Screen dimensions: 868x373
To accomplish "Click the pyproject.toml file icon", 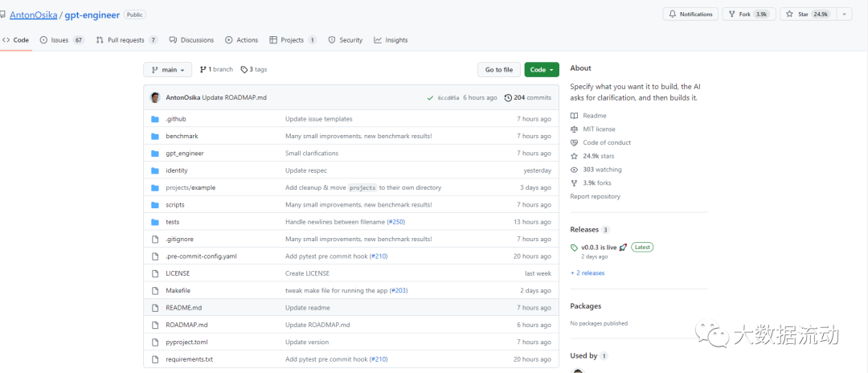I will [x=155, y=342].
